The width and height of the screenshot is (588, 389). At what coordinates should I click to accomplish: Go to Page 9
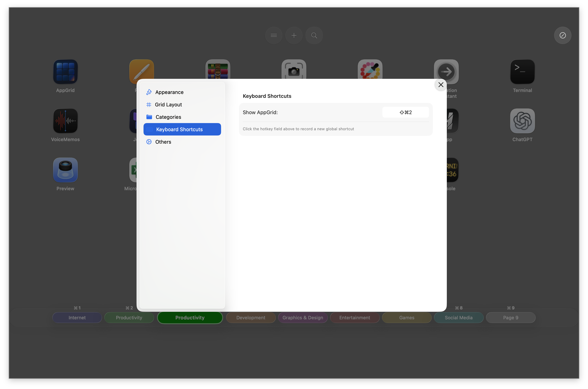[511, 318]
